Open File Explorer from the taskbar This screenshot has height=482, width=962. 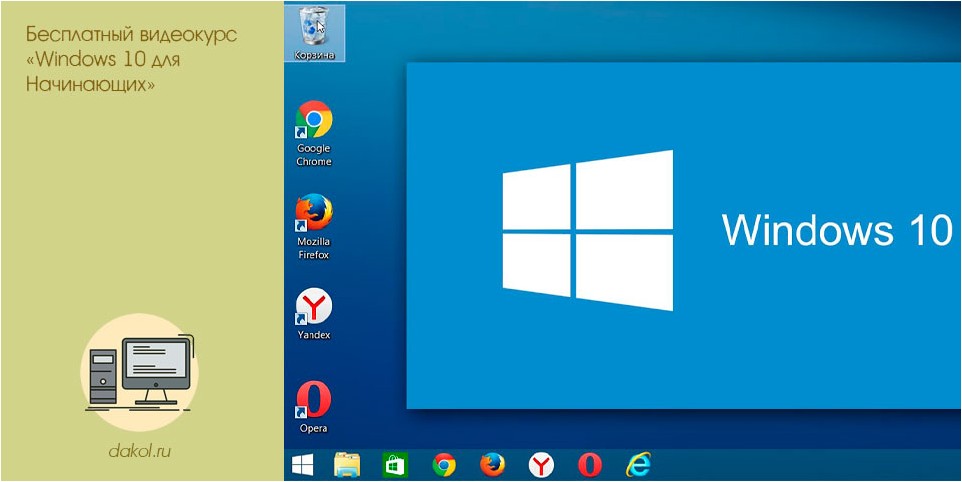pyautogui.click(x=347, y=465)
